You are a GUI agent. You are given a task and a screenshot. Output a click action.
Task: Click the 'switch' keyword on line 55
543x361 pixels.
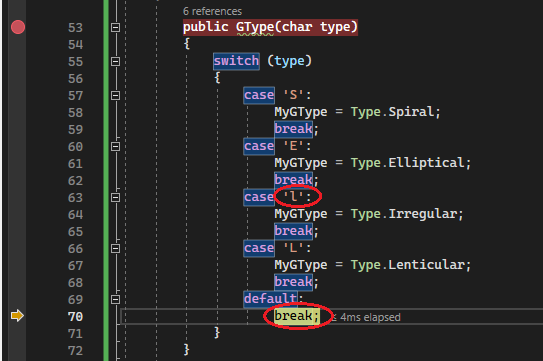point(236,61)
